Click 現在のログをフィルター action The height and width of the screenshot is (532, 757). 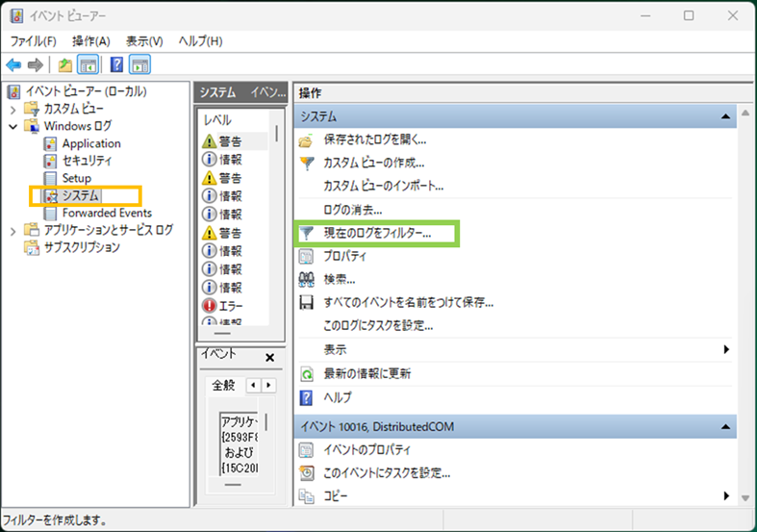pos(377,233)
